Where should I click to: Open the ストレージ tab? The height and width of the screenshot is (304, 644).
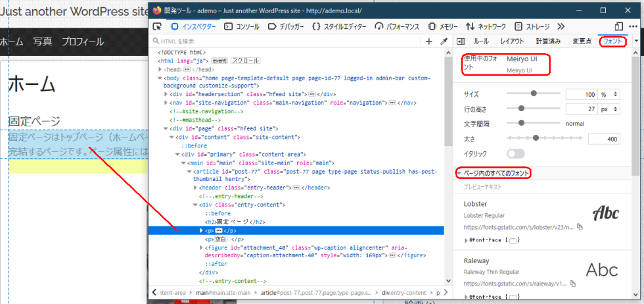(532, 27)
